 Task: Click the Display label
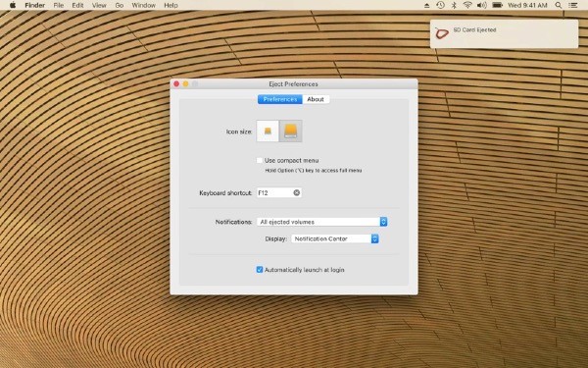[x=276, y=238]
